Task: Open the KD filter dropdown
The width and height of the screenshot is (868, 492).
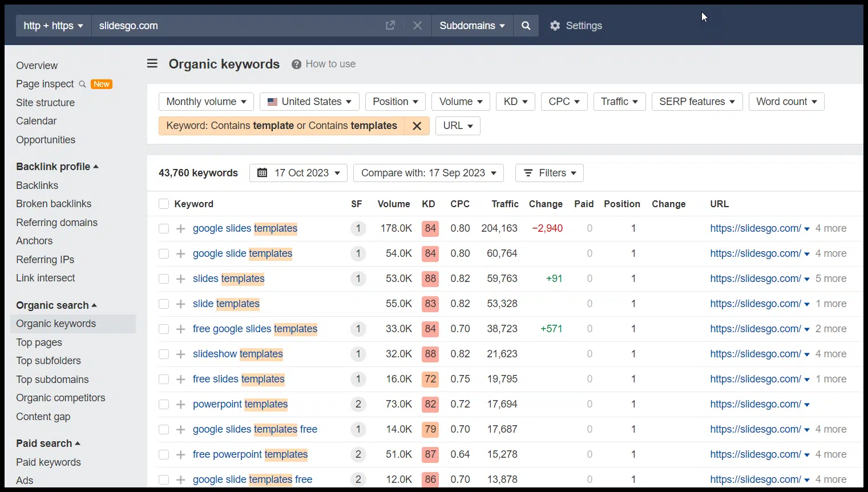Action: pyautogui.click(x=515, y=102)
